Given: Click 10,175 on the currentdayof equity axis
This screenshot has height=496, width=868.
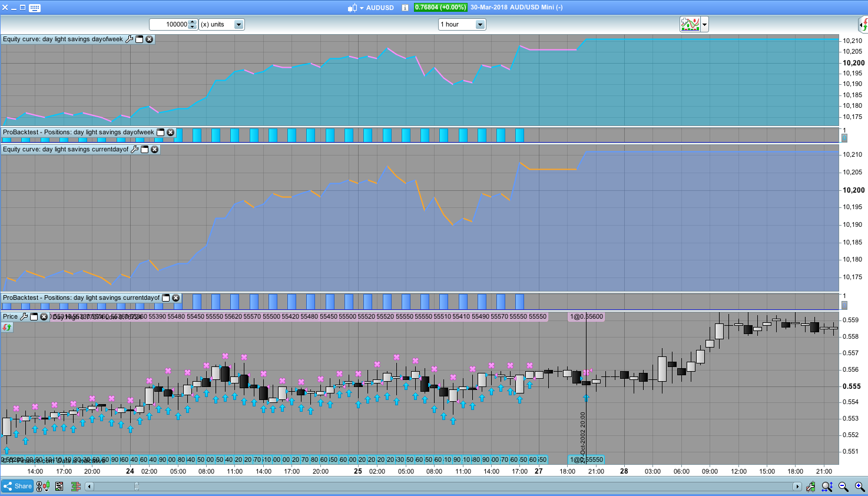Looking at the screenshot, I should click(x=853, y=277).
